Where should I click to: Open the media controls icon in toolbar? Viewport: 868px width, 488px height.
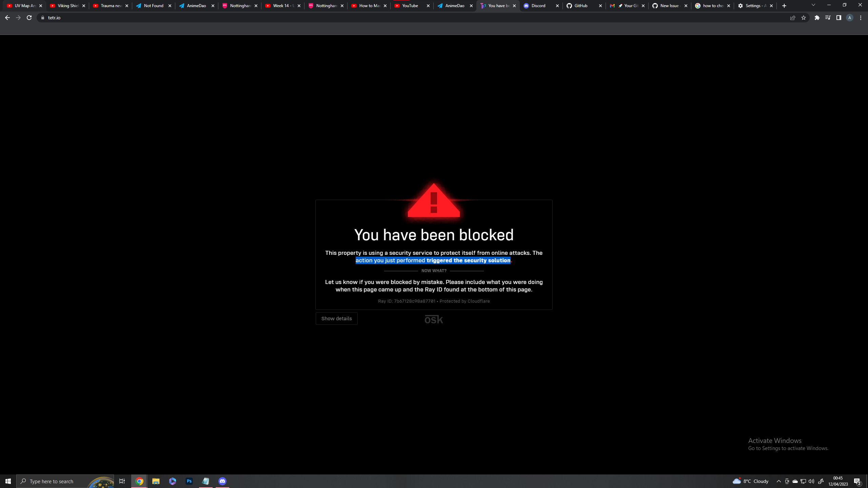[x=827, y=17]
